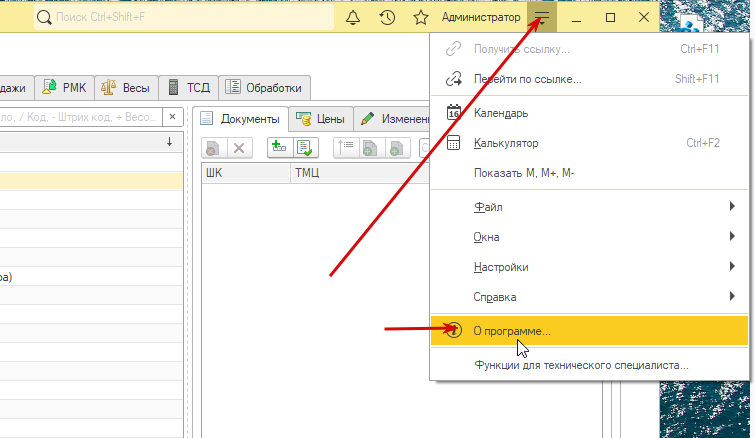This screenshot has height=438, width=755.
Task: Expand the Окна submenu
Action: point(589,236)
